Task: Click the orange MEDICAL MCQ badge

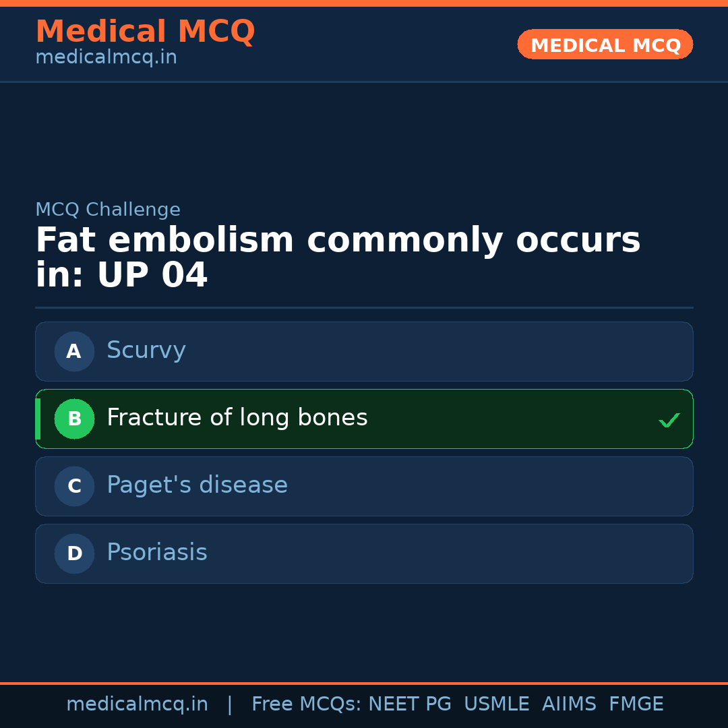Action: [605, 44]
